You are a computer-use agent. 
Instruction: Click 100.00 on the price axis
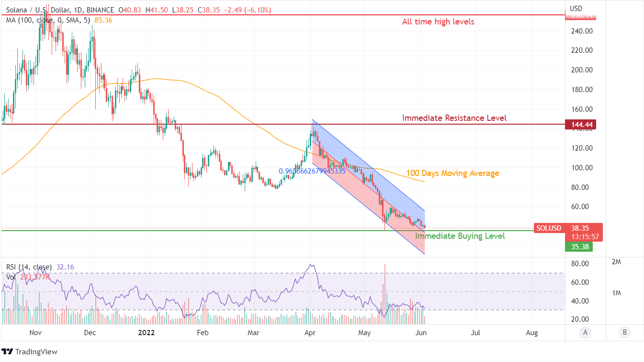(582, 168)
